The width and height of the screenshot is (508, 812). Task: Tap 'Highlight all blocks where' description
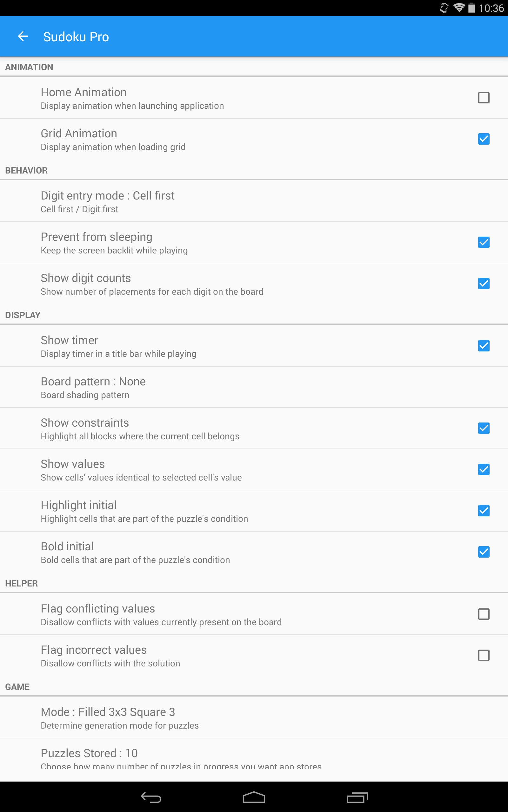tap(140, 436)
